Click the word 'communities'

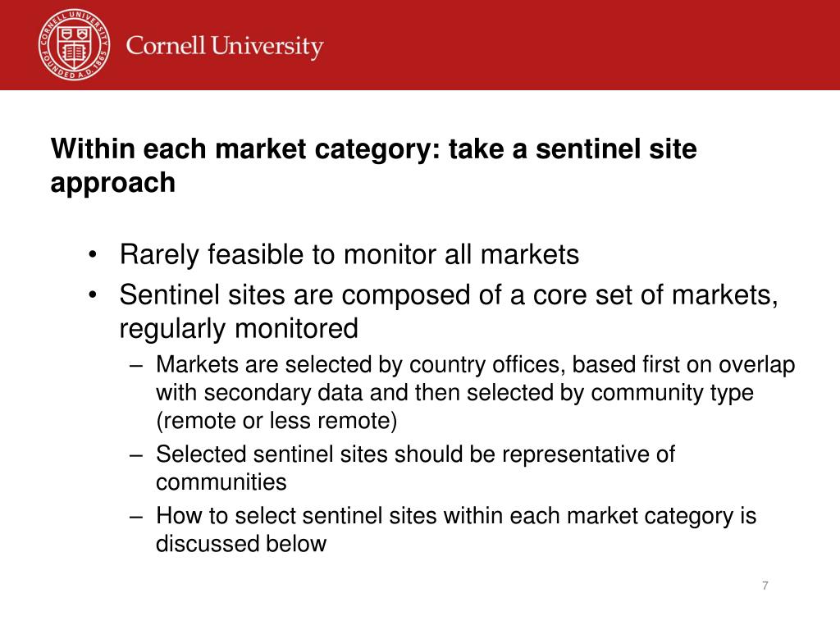click(x=221, y=482)
